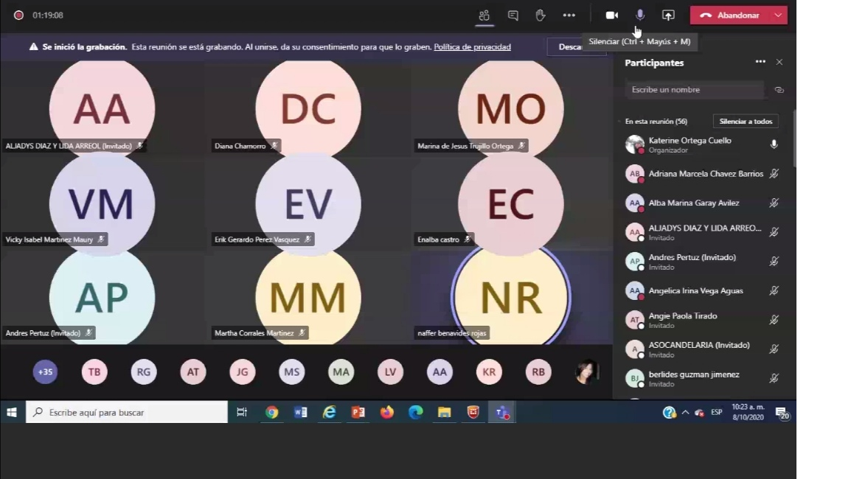This screenshot has height=479, width=868.
Task: Click the Silenciar a todos button
Action: click(x=746, y=122)
